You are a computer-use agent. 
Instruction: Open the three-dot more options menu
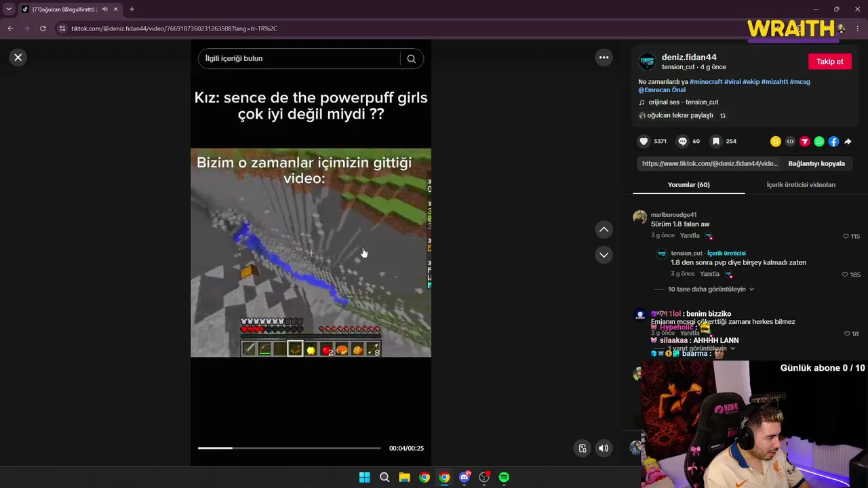tap(604, 58)
